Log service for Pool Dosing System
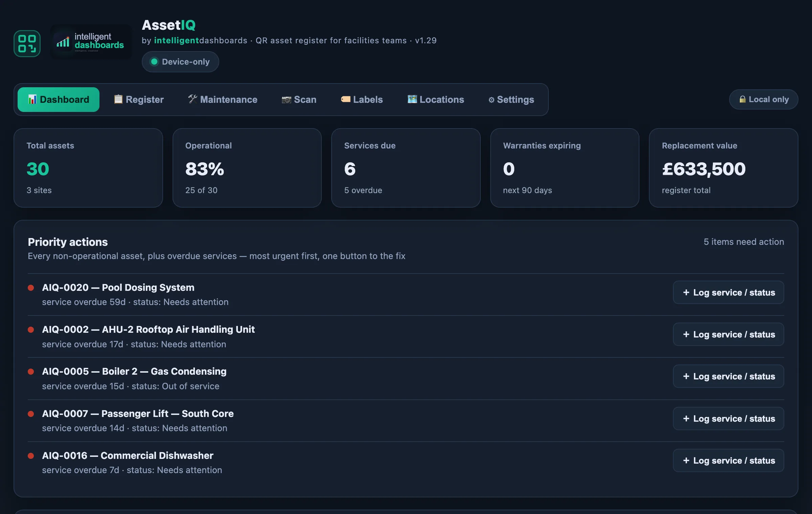This screenshot has height=514, width=812. [x=728, y=293]
